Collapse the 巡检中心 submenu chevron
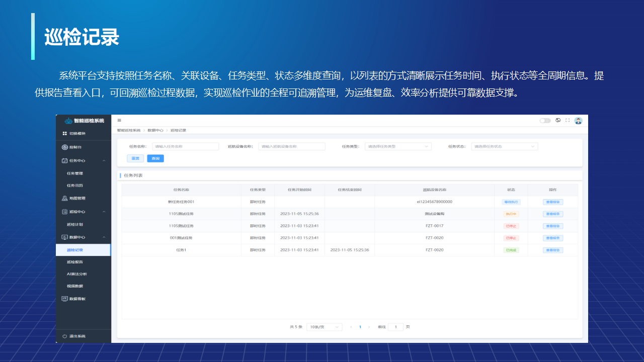This screenshot has height=362, width=644. (x=104, y=212)
